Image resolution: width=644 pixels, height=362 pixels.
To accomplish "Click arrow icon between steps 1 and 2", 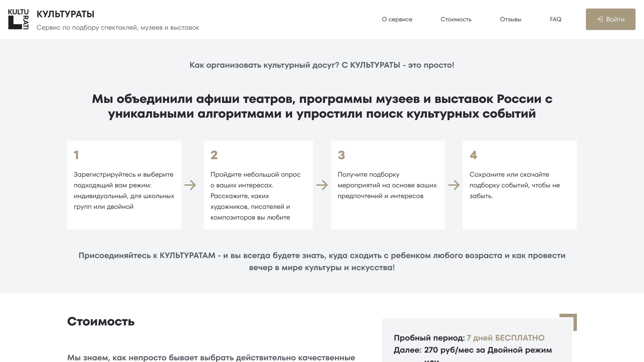I will tap(190, 185).
